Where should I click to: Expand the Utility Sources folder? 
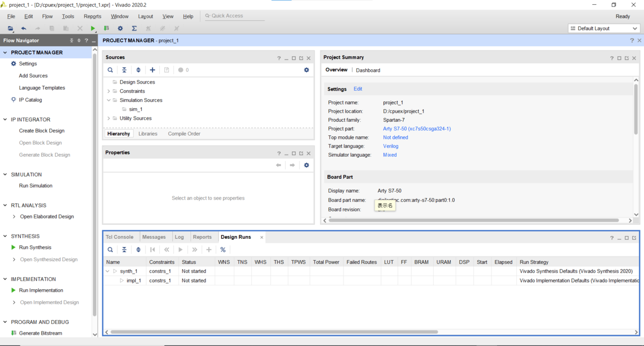pyautogui.click(x=108, y=119)
